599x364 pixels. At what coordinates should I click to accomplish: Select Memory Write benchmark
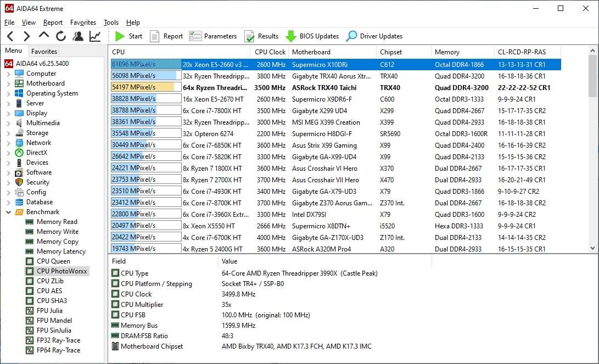(x=58, y=232)
